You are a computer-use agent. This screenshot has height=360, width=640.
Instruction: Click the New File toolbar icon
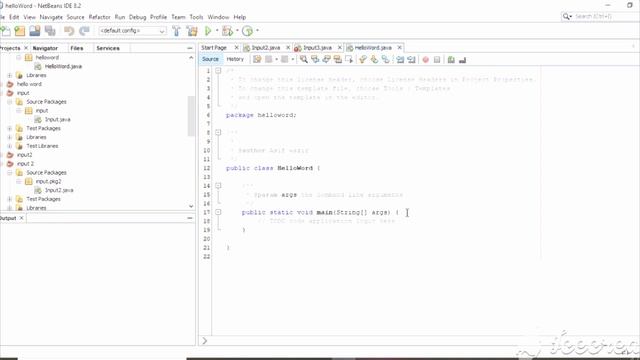5,31
